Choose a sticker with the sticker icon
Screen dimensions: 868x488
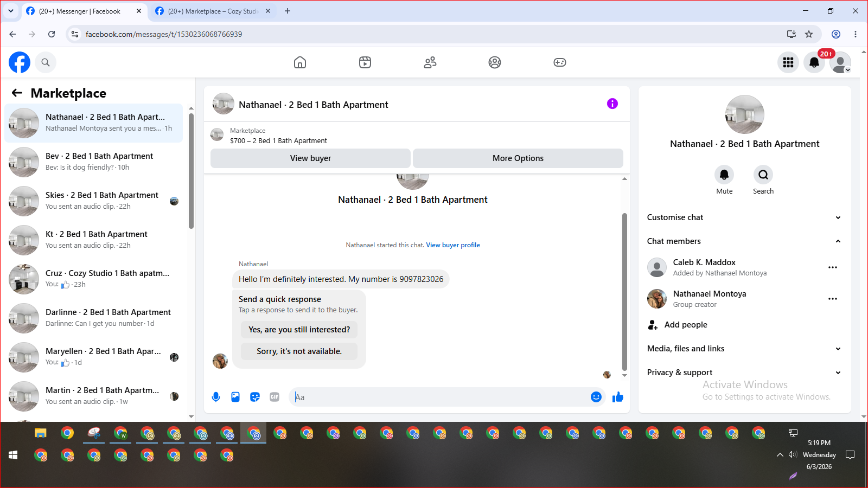point(255,397)
